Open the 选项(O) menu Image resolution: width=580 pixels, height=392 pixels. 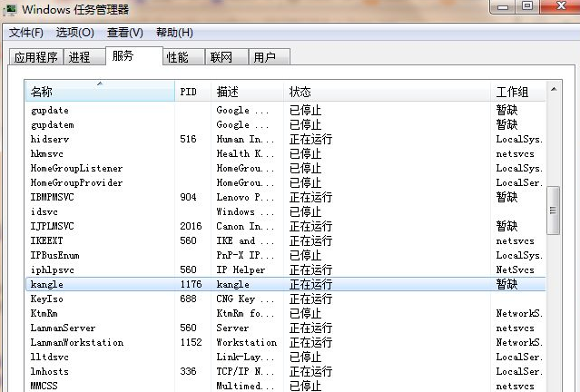(74, 33)
